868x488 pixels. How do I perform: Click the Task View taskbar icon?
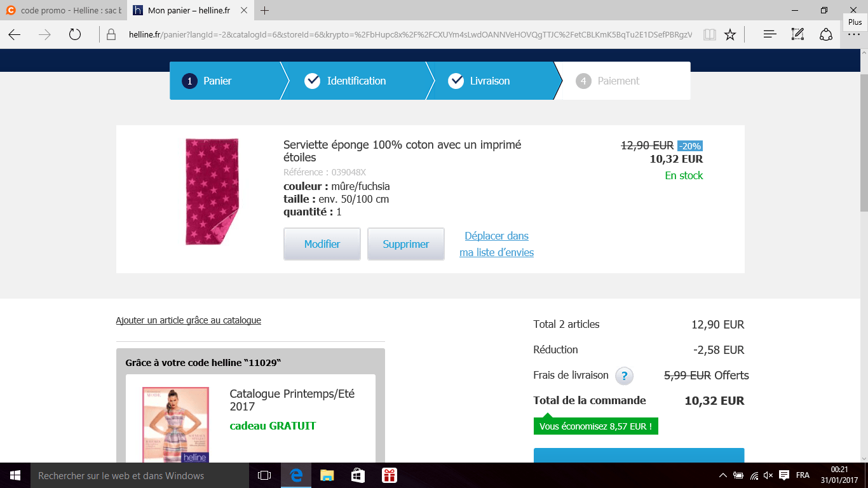tap(264, 475)
